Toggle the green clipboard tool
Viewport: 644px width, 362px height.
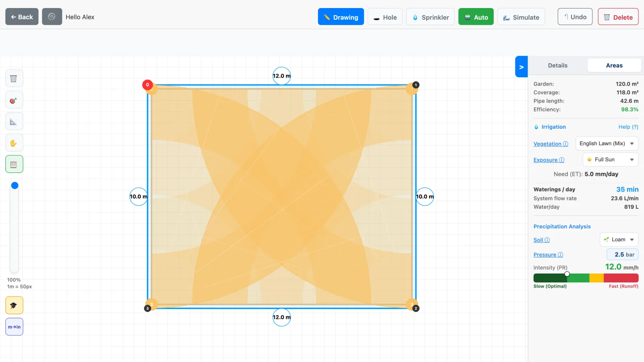point(14,164)
